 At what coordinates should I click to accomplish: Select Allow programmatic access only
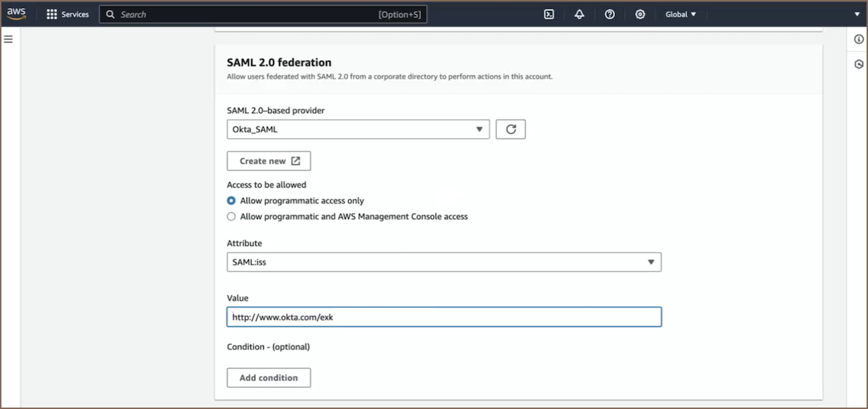231,201
